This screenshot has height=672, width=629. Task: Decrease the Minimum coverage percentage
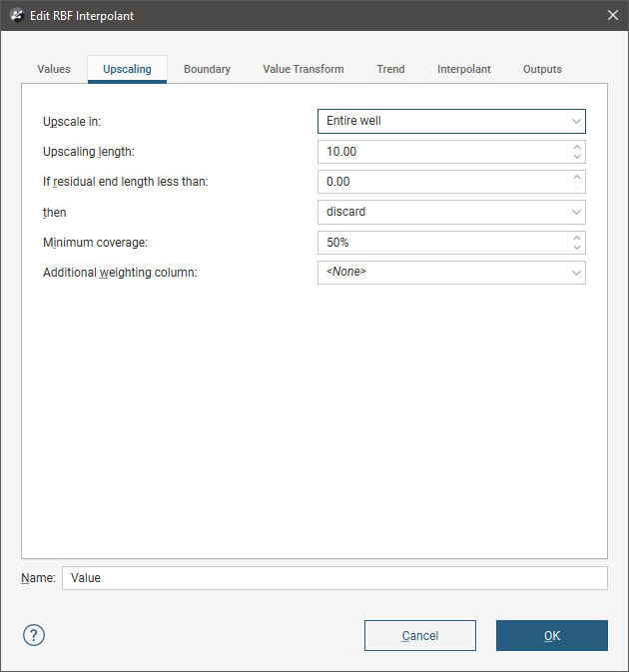click(577, 248)
